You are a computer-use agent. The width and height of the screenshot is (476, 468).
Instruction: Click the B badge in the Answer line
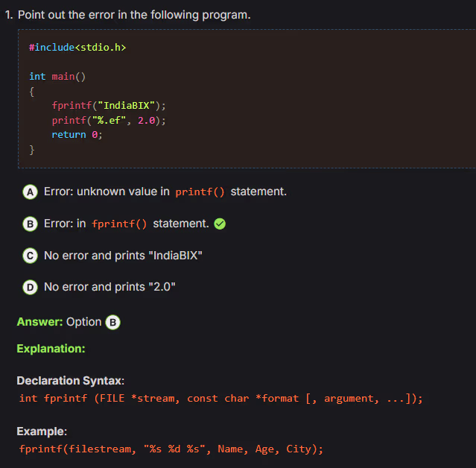click(x=113, y=322)
